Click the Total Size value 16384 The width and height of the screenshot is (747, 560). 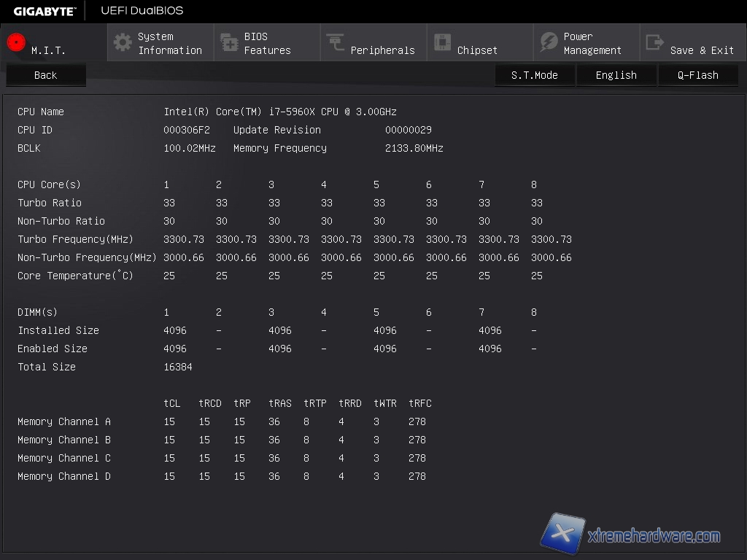(178, 367)
